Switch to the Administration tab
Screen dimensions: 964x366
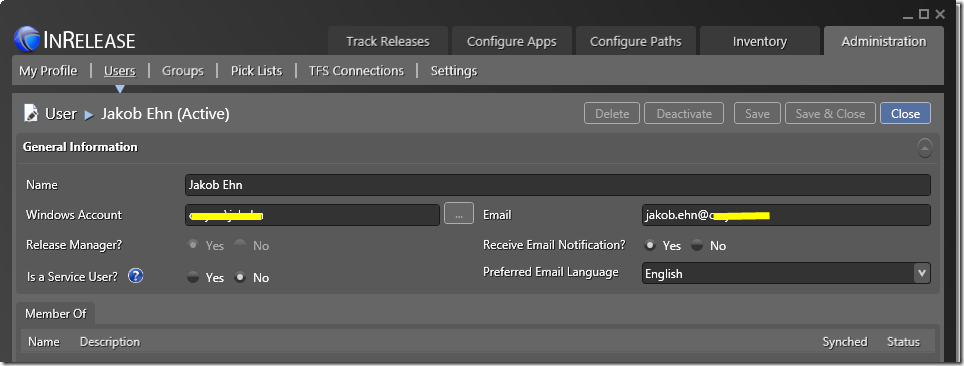point(883,41)
